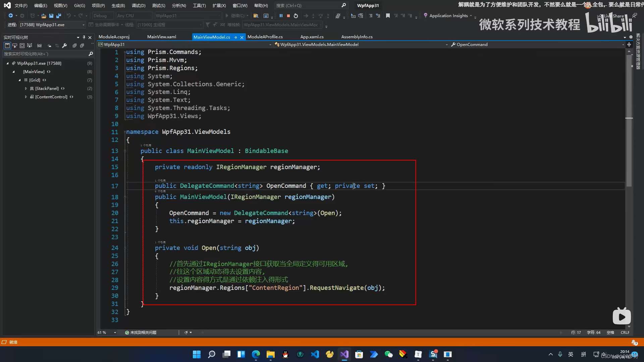
Task: Click the CRLF line ending indicator
Action: (x=625, y=332)
